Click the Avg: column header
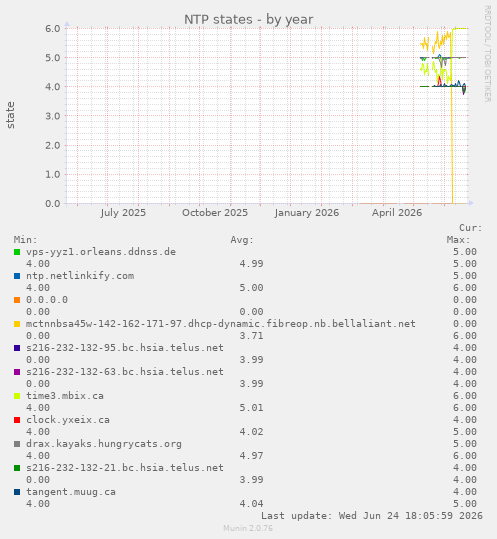Screen dimensions: 497x539 [x=242, y=240]
